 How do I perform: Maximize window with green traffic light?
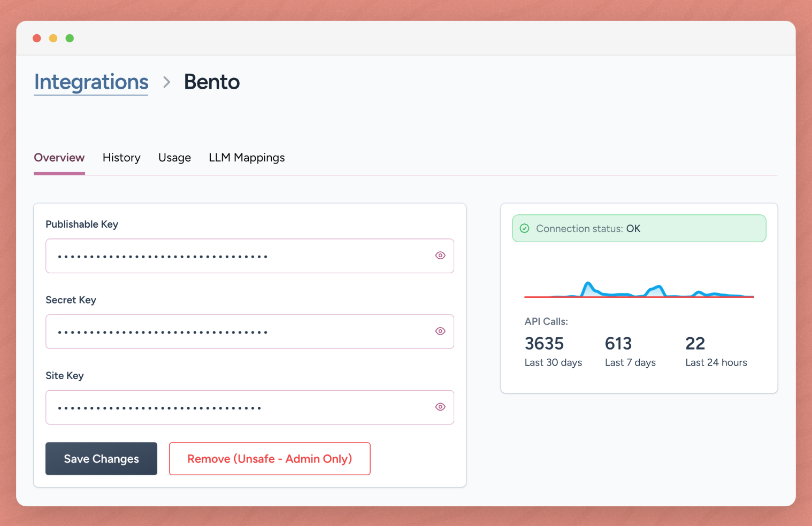click(70, 38)
